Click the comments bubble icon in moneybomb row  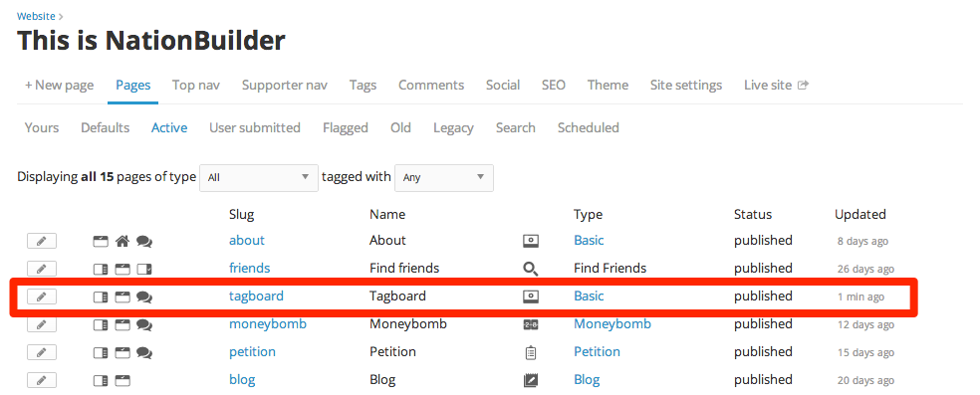144,324
